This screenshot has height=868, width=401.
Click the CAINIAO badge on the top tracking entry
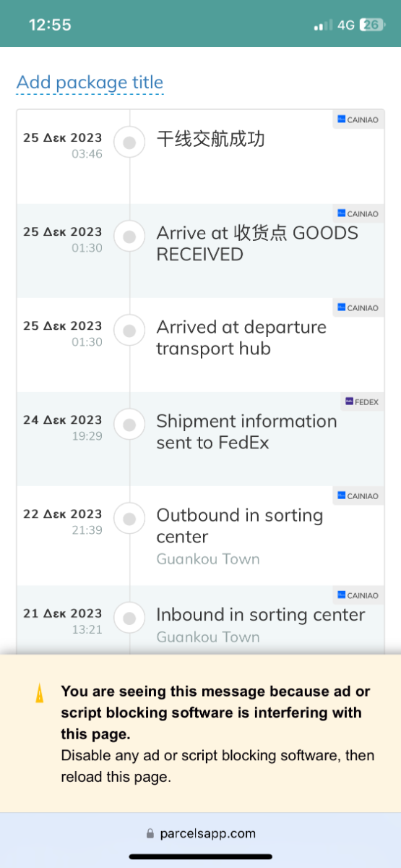pos(358,119)
